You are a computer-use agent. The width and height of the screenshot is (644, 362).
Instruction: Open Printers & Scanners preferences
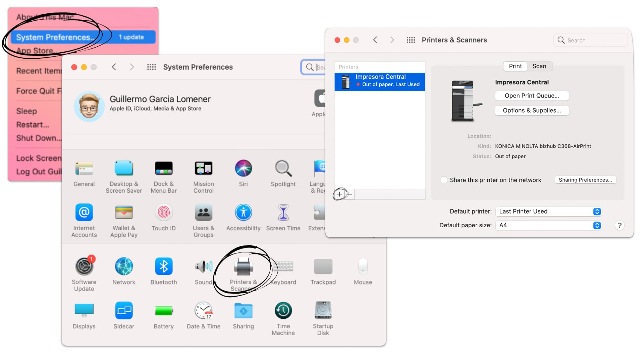tap(244, 274)
